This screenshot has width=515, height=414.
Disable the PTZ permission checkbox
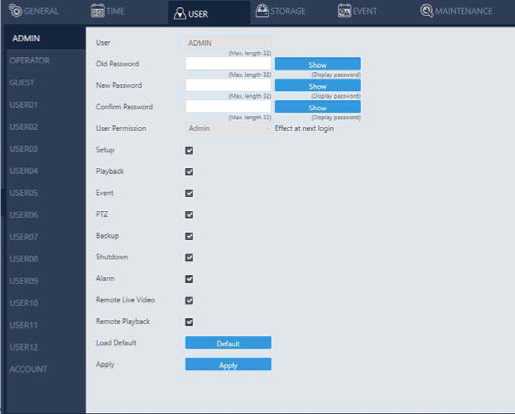(x=189, y=215)
